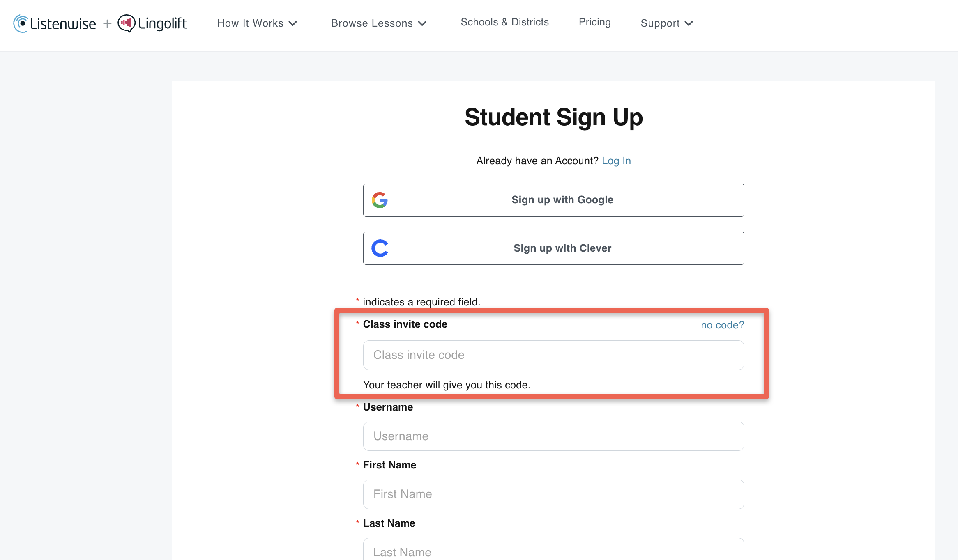
Task: Expand the How It Works chevron
Action: tap(293, 23)
